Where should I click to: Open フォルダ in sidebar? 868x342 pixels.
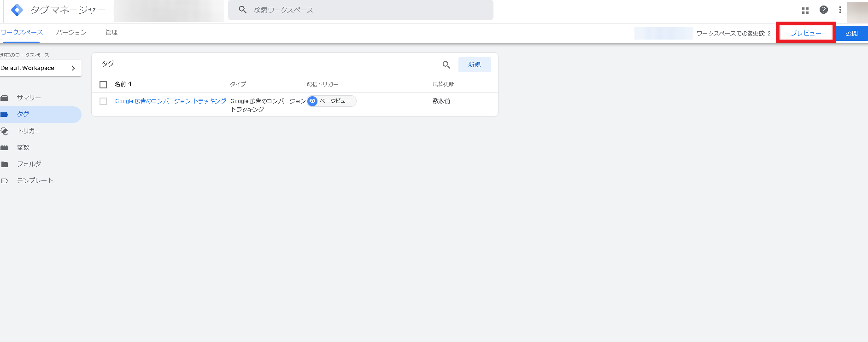(29, 164)
